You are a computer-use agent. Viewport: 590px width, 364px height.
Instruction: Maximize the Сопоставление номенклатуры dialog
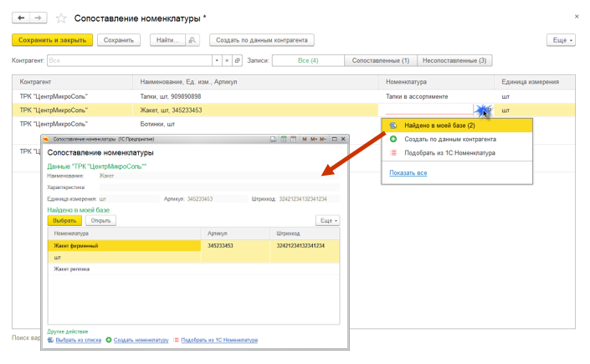(334, 139)
